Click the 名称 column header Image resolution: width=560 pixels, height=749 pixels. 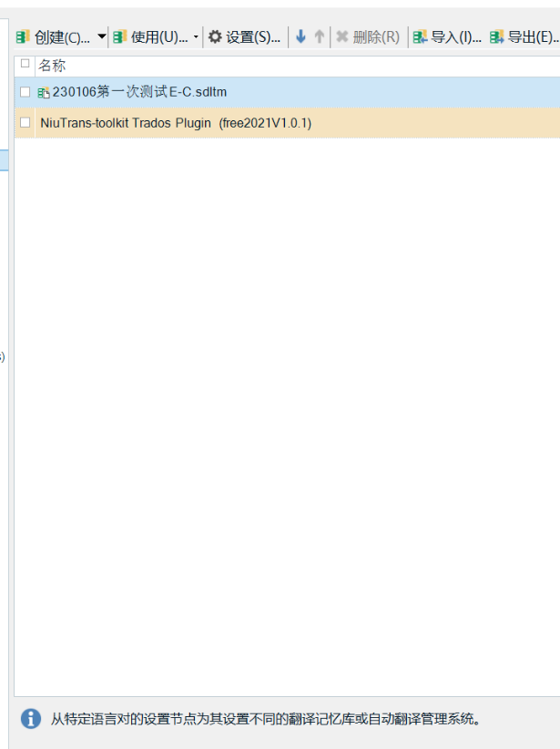pyautogui.click(x=52, y=66)
